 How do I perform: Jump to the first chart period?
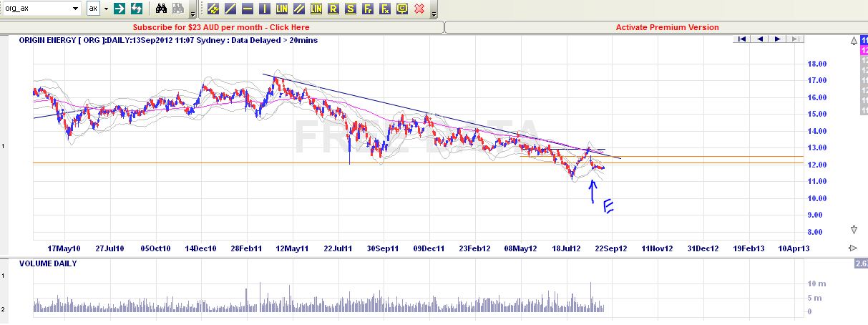(742, 39)
